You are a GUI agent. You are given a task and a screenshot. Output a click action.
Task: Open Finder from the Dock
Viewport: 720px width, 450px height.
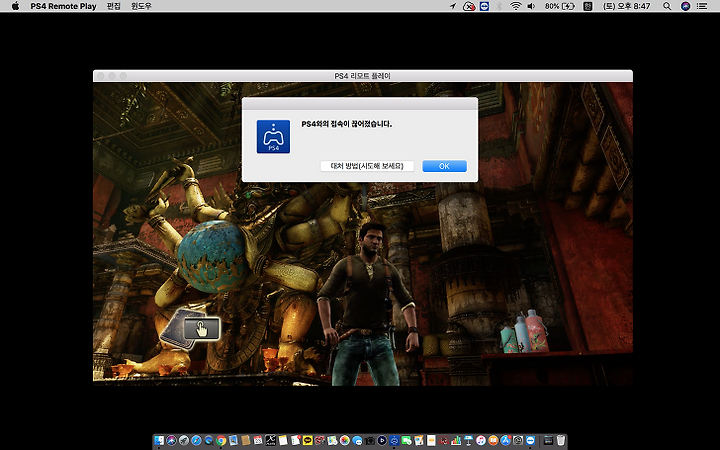(159, 440)
